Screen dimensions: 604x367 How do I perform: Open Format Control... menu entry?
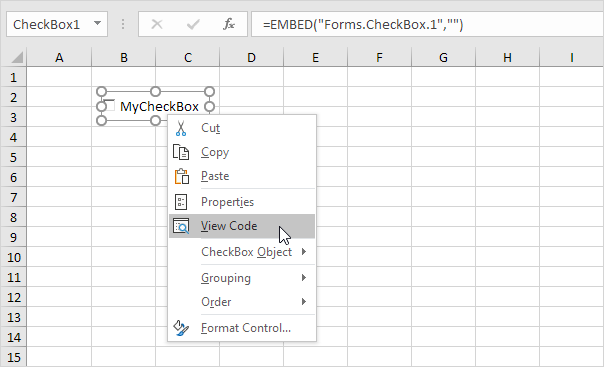[242, 328]
